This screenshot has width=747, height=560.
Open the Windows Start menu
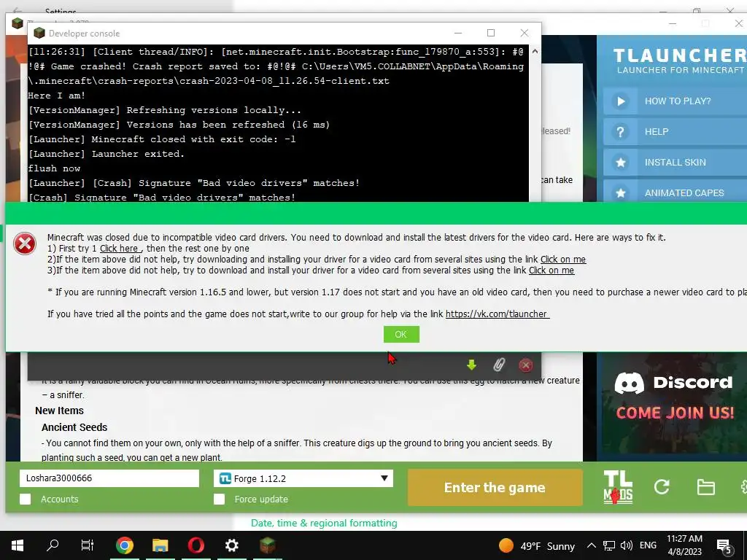[x=18, y=545]
